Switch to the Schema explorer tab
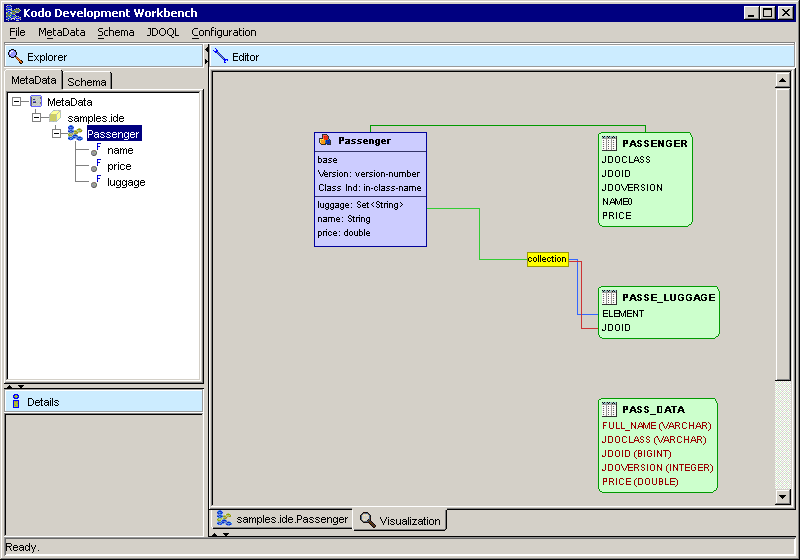Viewport: 800px width, 560px height. 87,81
